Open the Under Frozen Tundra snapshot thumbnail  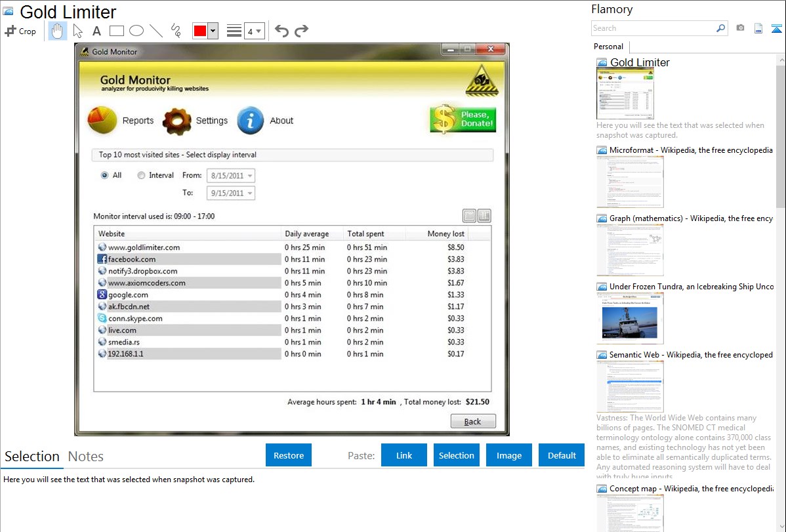[630, 318]
